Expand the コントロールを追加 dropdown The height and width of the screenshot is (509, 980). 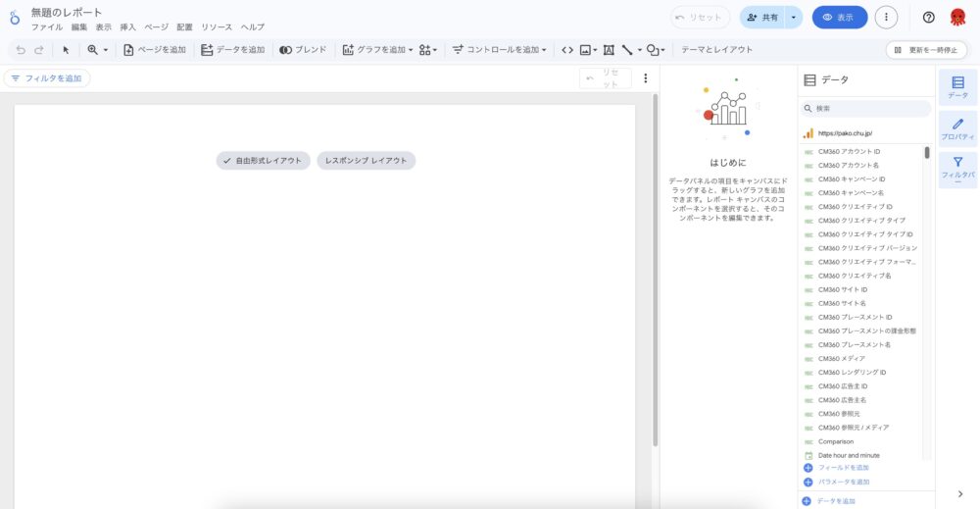pyautogui.click(x=499, y=50)
